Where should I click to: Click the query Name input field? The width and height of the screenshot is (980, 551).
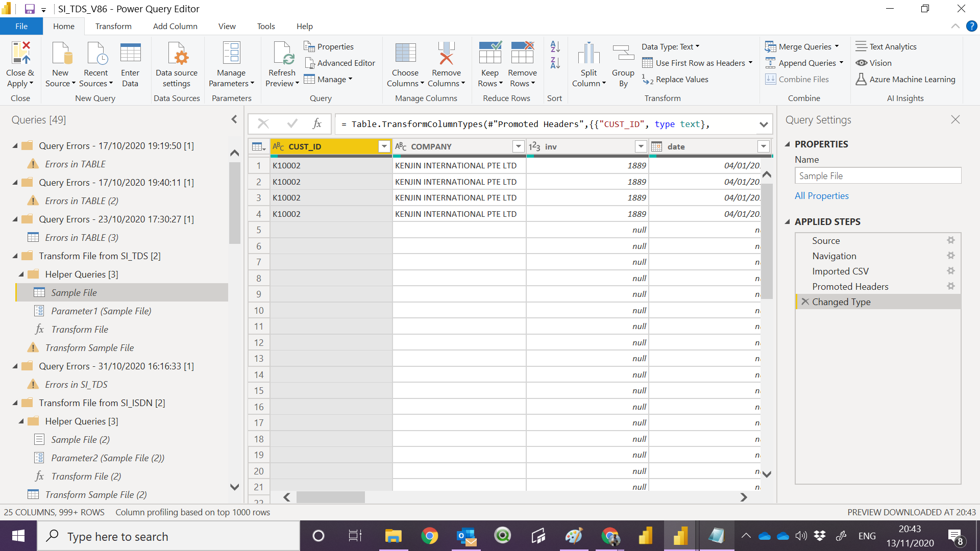click(878, 176)
